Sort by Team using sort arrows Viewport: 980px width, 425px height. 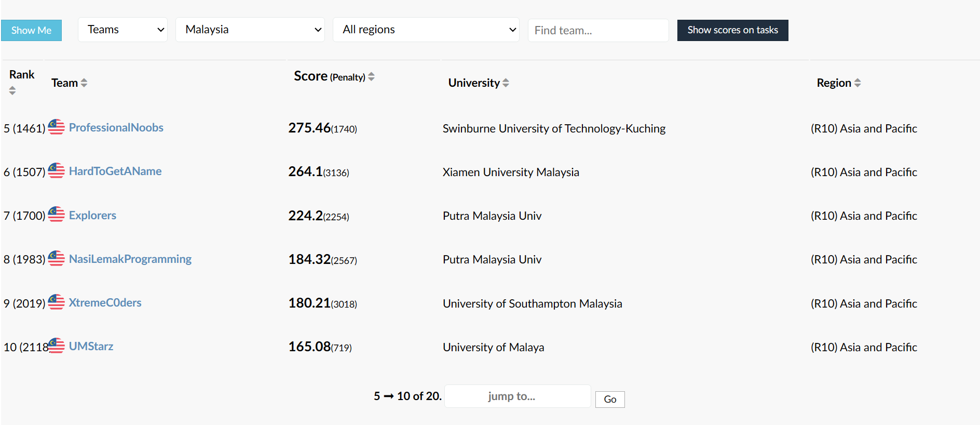(84, 83)
